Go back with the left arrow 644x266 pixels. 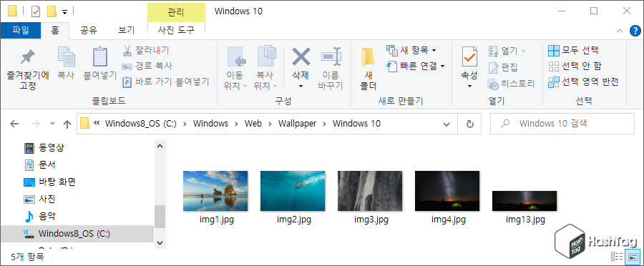[14, 124]
